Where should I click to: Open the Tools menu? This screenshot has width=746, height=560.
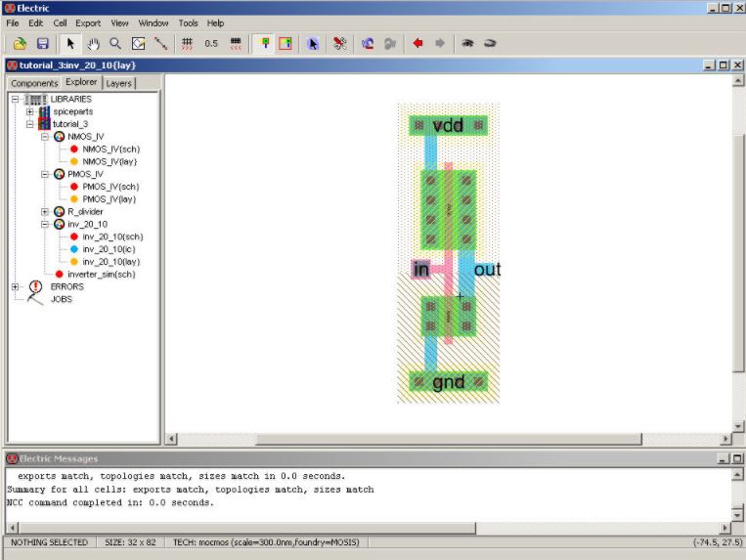(x=188, y=22)
